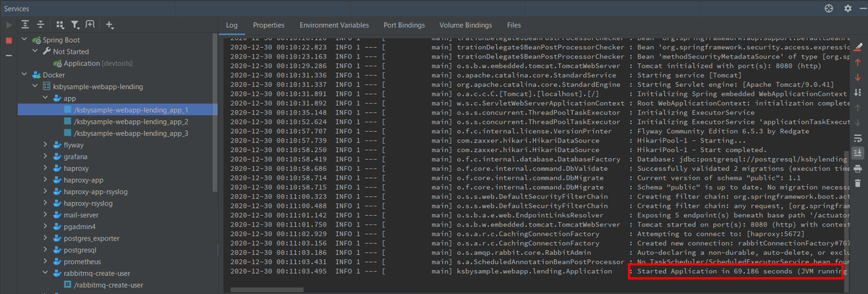
Task: Expand the haproxy-rsyslog node
Action: pos(46,203)
